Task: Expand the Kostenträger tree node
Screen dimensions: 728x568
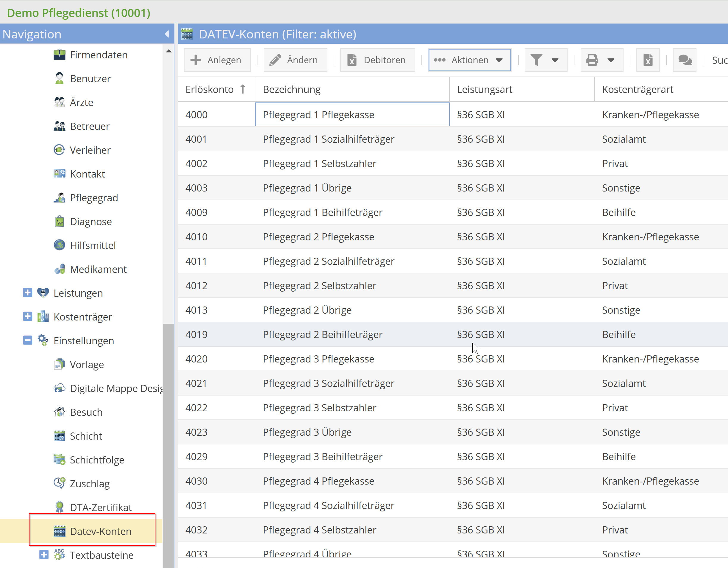Action: [x=28, y=316]
